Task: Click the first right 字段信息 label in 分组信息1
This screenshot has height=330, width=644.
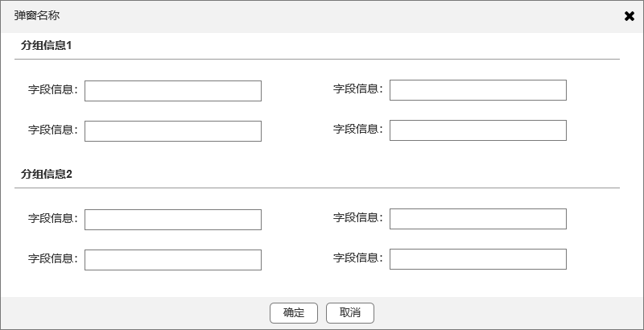Action: pyautogui.click(x=357, y=89)
